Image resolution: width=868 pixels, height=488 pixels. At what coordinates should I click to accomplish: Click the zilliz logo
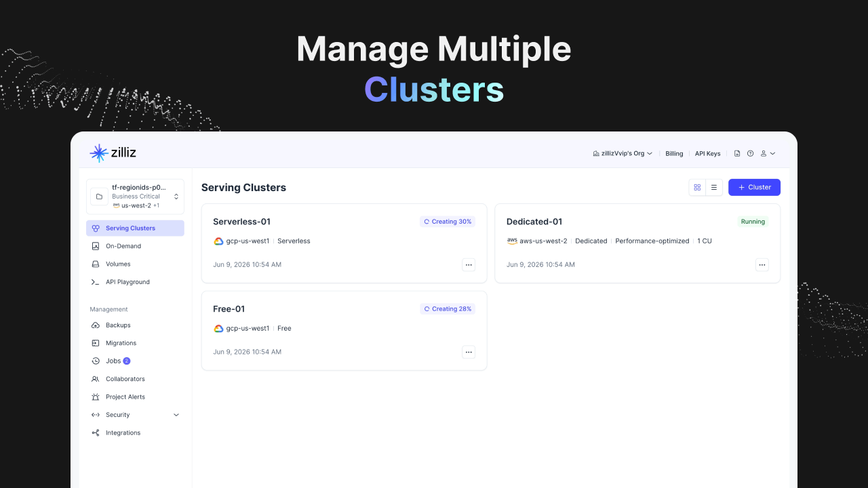[113, 153]
